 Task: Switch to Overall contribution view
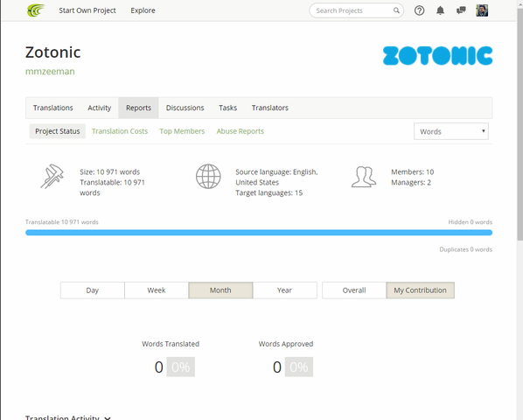(x=354, y=290)
